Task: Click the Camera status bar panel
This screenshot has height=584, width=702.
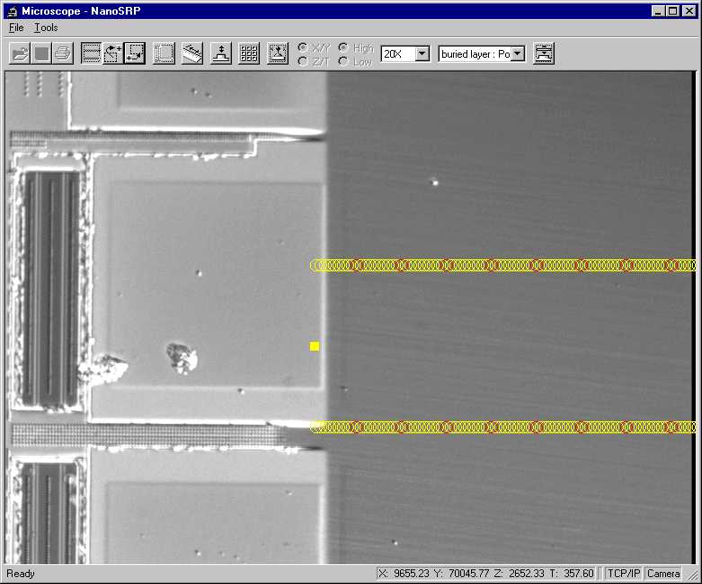Action: pos(663,573)
